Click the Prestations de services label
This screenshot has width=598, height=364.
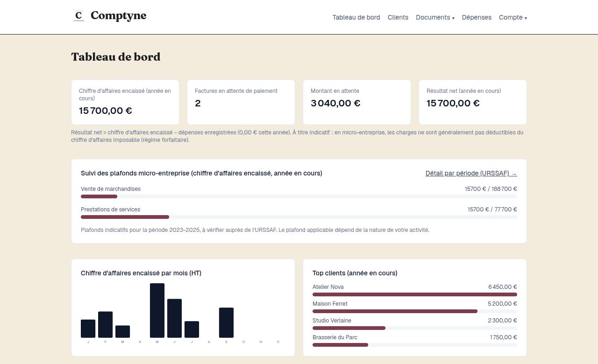pyautogui.click(x=110, y=210)
